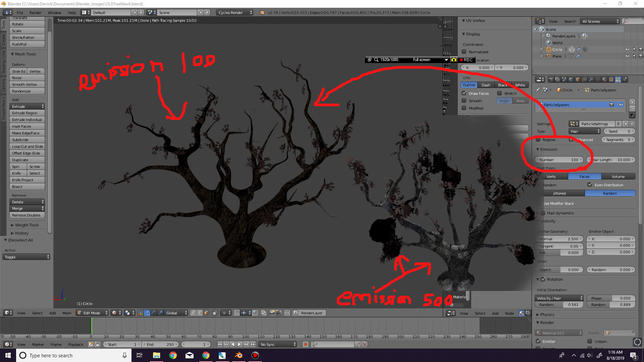Click the RenderLayer node icon
Viewport: 644px width, 362px height.
(x=585, y=36)
